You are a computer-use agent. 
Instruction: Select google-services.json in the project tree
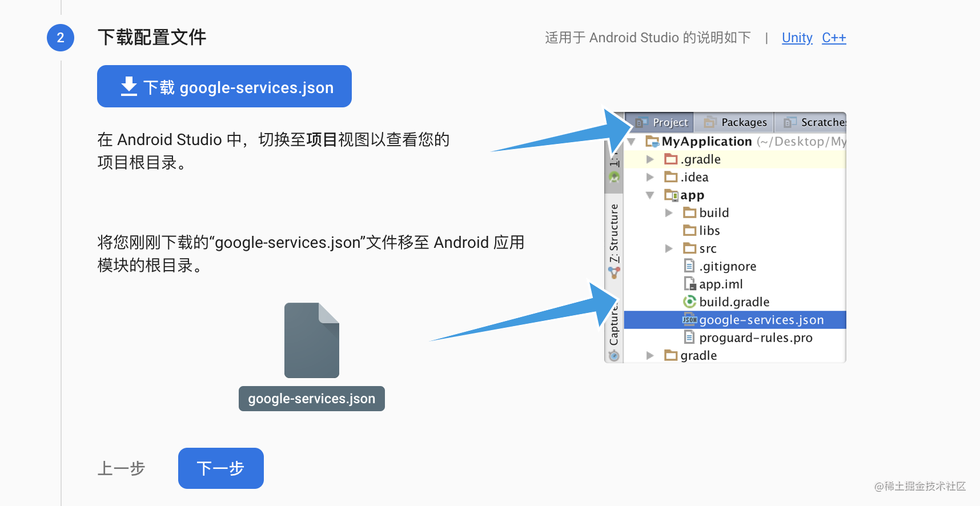(x=735, y=320)
